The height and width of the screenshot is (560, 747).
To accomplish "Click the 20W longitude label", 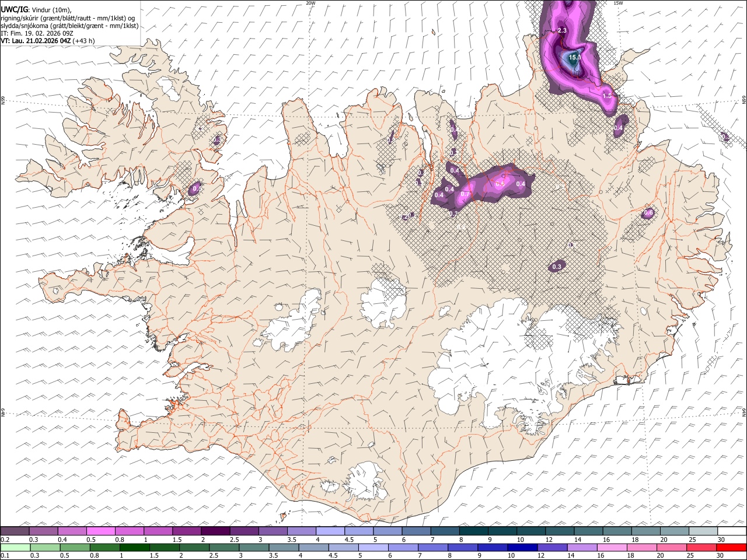I will pyautogui.click(x=310, y=3).
